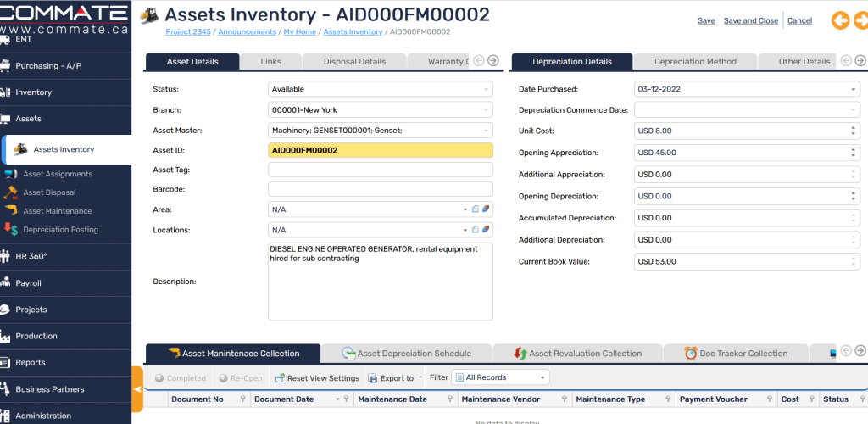Click the Production factory icon
Screen dimensions: 868x424
tap(5, 336)
